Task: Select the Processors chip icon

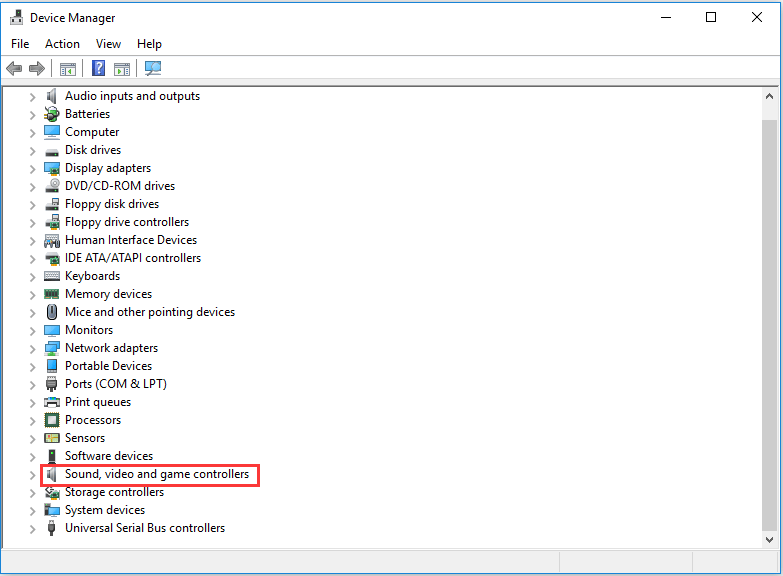Action: coord(51,420)
